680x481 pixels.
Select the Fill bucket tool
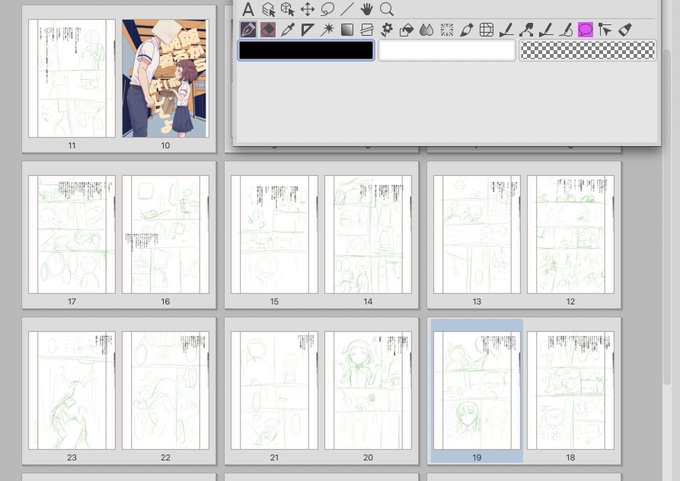point(406,29)
